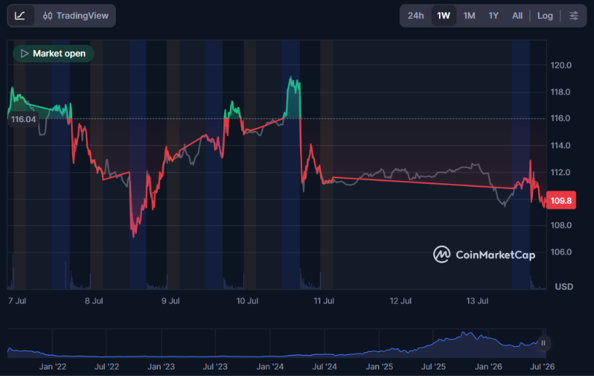Switch to TradingView chart mode
This screenshot has height=376, width=594.
point(75,16)
